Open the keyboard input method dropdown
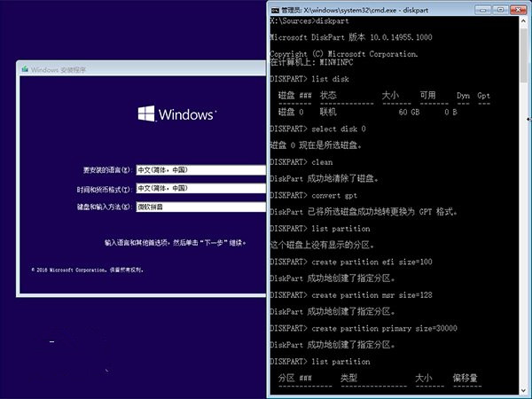The width and height of the screenshot is (532, 399). (201, 207)
